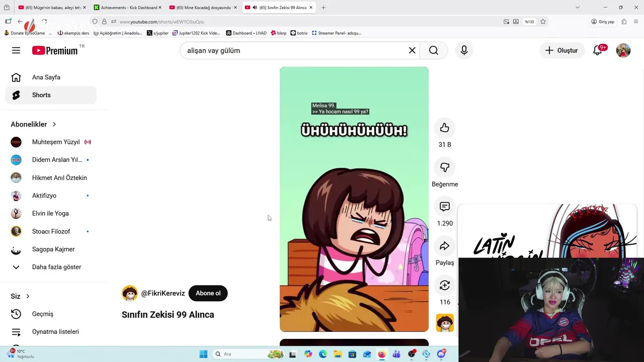Open the account avatar menu
Screen dimensions: 644x362
pos(623,50)
